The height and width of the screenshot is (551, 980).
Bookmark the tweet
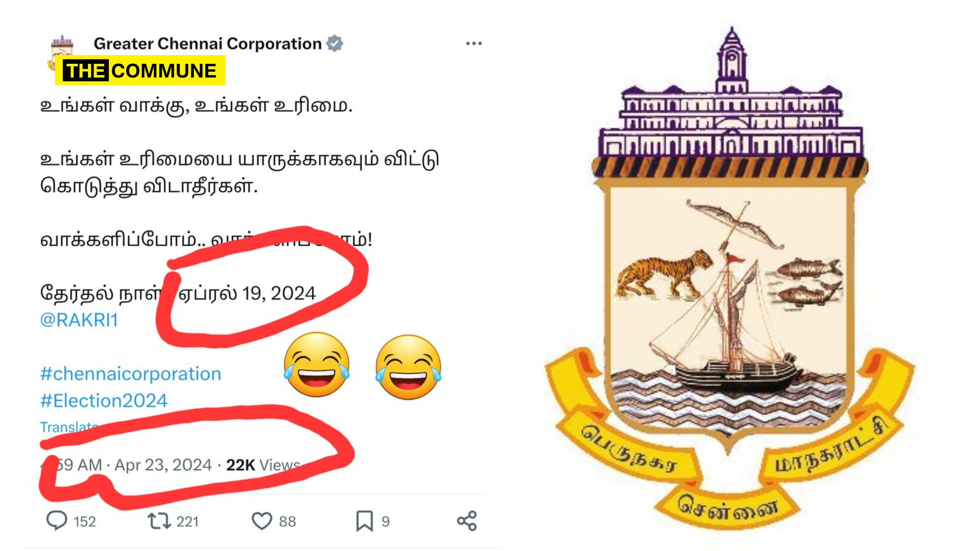(364, 521)
